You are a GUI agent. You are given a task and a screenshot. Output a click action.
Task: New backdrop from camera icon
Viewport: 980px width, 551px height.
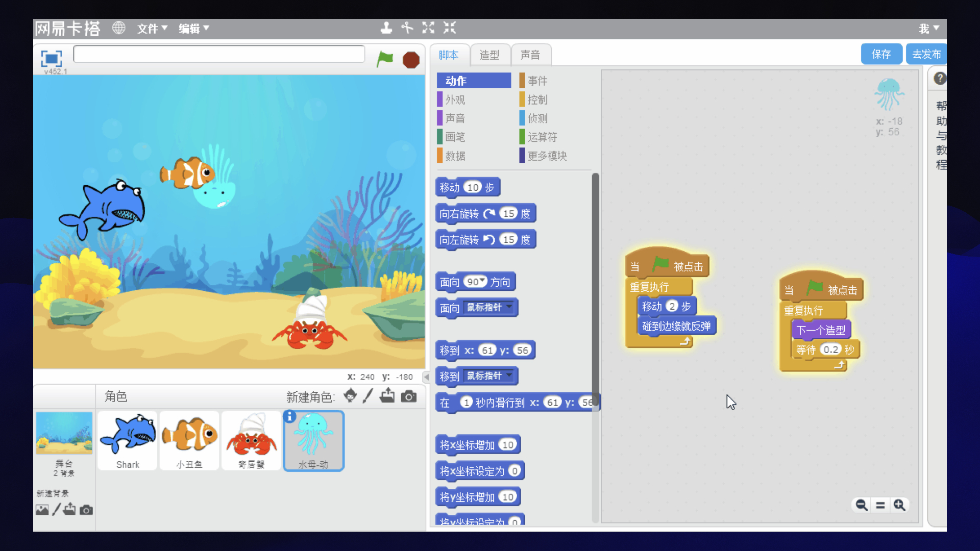[86, 510]
